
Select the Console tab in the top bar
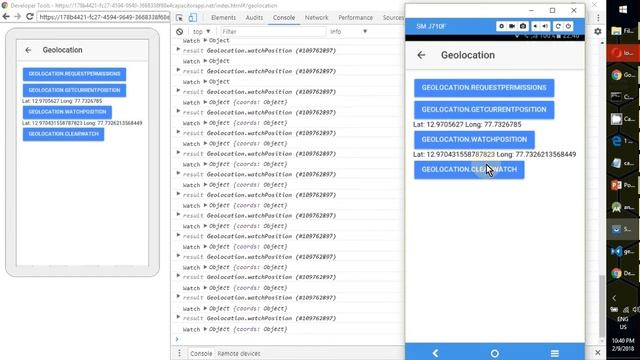pyautogui.click(x=284, y=18)
